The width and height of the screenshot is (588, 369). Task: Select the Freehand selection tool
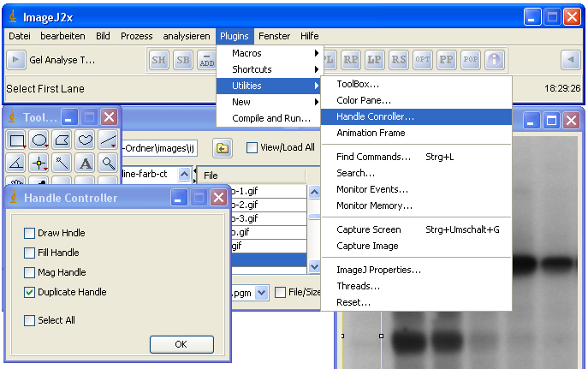[85, 140]
